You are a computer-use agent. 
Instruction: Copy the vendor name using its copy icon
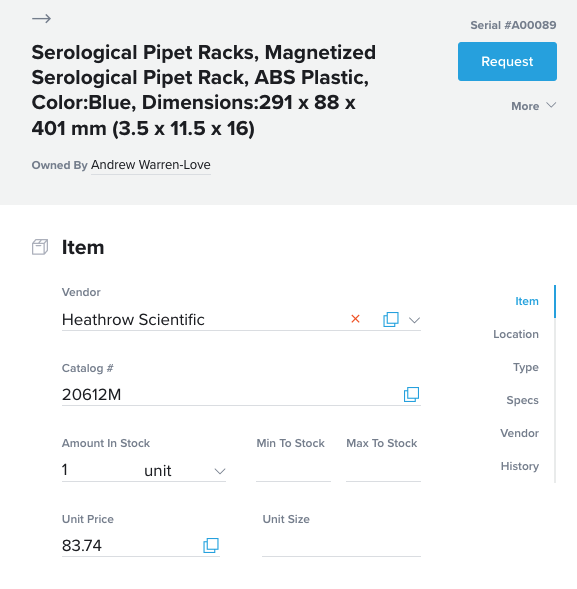coord(391,319)
